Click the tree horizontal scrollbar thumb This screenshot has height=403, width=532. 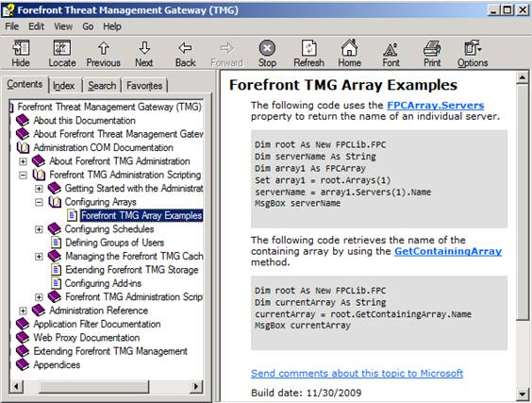tap(94, 387)
